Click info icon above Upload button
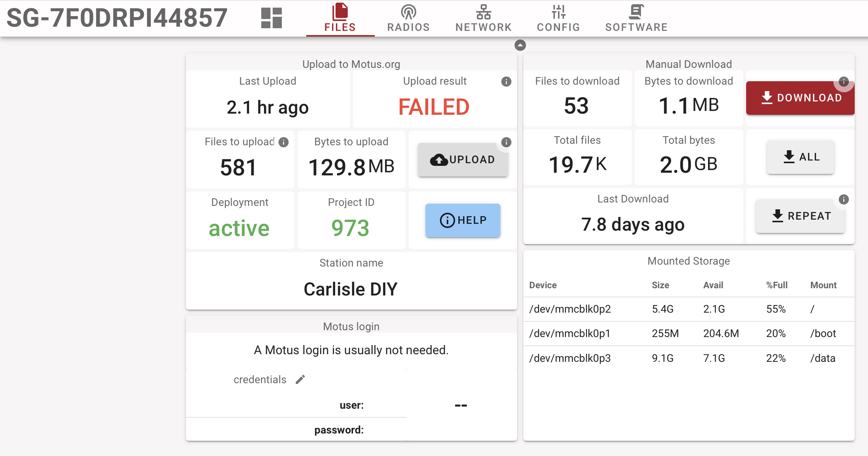The height and width of the screenshot is (456, 868). [x=506, y=142]
